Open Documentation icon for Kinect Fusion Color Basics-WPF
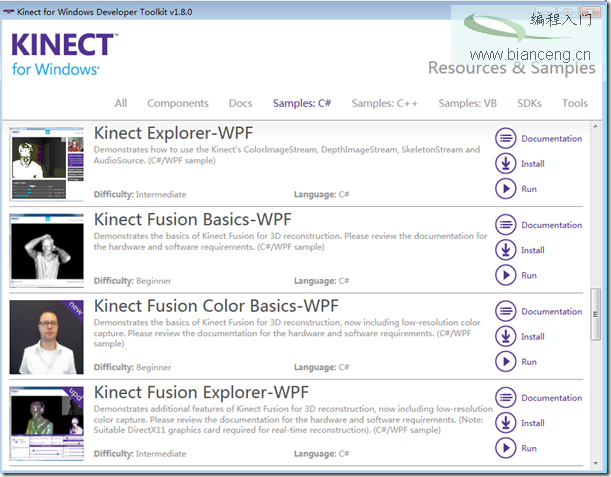 [x=506, y=311]
